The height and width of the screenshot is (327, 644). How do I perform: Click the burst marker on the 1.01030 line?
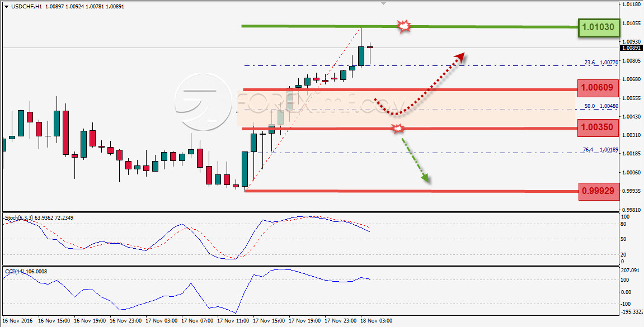(x=405, y=26)
